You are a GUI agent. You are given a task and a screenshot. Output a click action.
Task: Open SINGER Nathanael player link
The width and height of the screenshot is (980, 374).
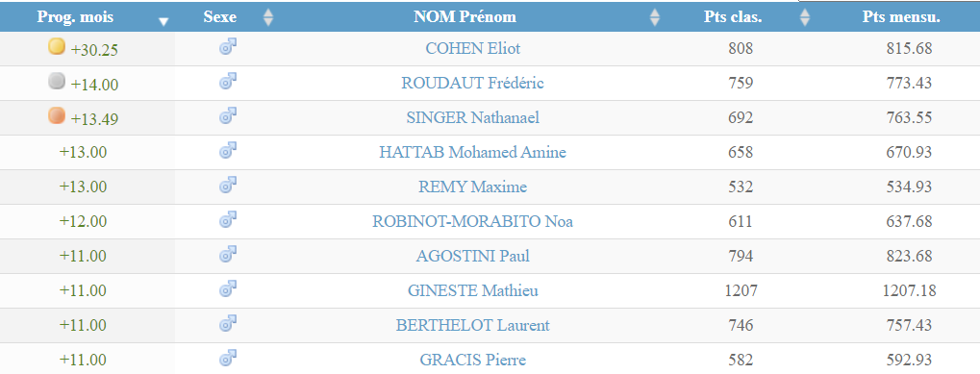[x=472, y=118]
